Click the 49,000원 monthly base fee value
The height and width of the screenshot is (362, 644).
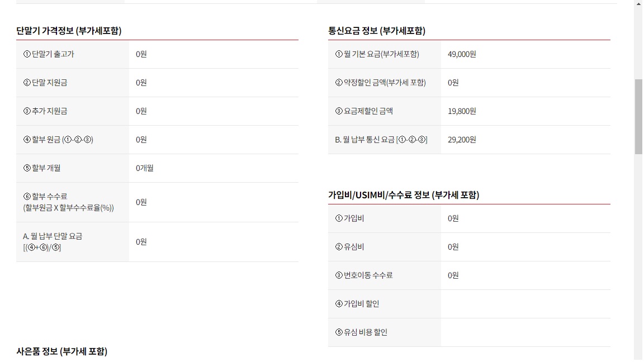tap(462, 54)
